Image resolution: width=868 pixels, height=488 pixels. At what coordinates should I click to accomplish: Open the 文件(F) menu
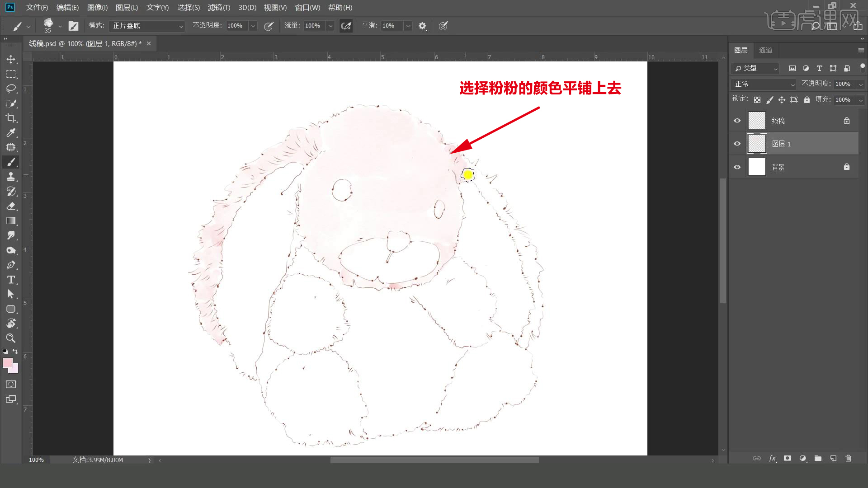pyautogui.click(x=37, y=8)
